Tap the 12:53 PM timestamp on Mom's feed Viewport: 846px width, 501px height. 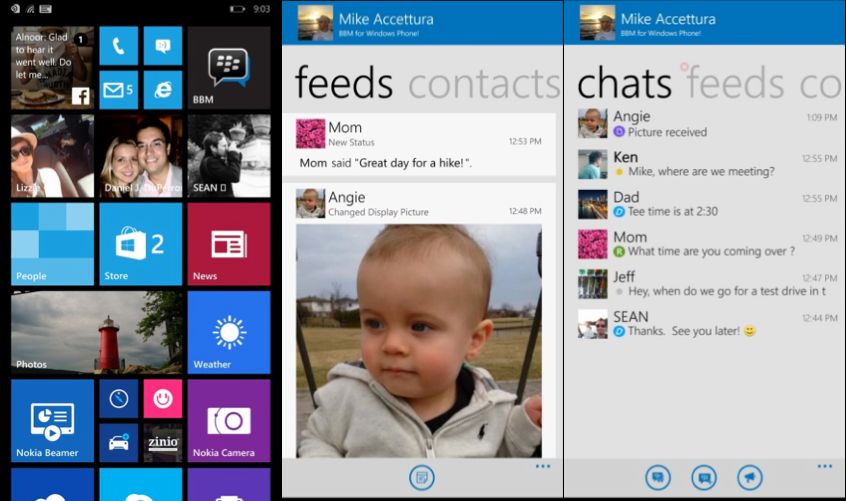525,141
